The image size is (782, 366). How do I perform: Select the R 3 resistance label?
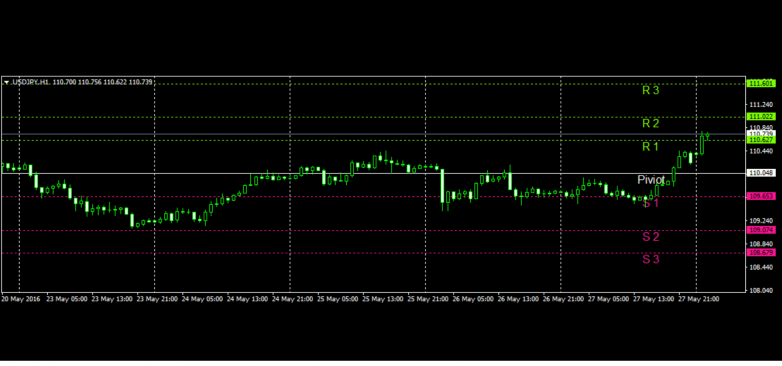pos(651,90)
